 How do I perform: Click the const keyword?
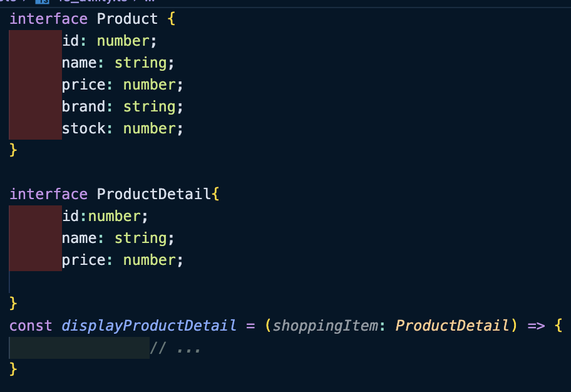click(31, 326)
